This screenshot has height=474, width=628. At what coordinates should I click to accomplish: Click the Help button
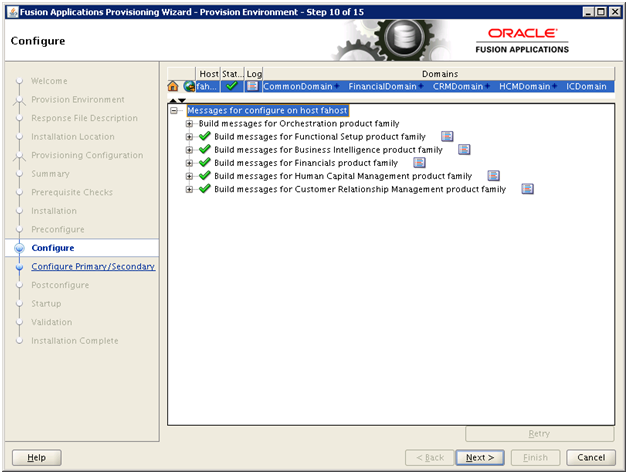36,458
